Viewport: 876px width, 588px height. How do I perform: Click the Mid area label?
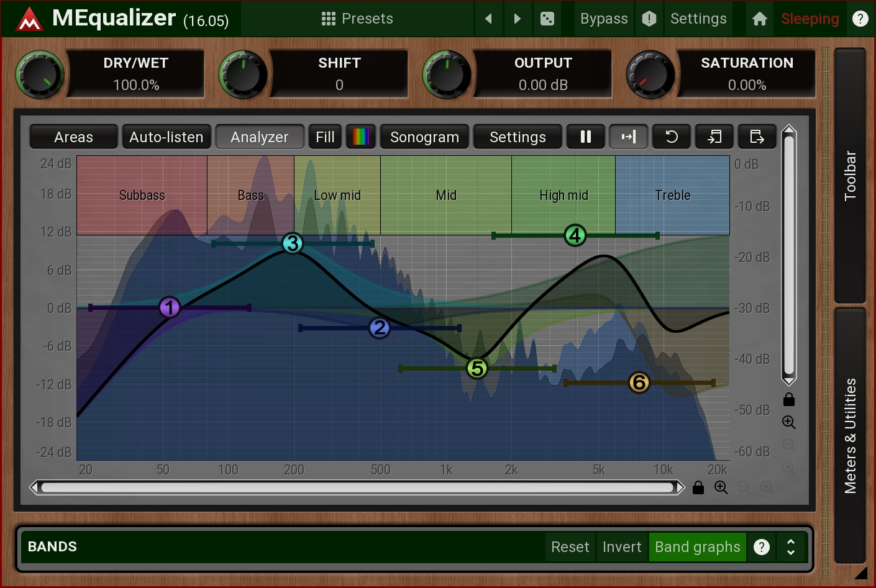point(446,195)
